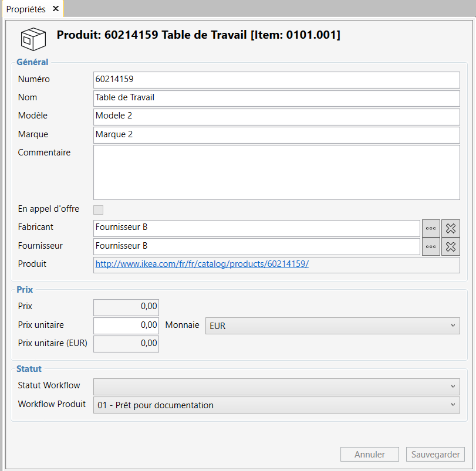Browse for Fabricant using ellipsis button
Screen dimensions: 476x471
(431, 228)
